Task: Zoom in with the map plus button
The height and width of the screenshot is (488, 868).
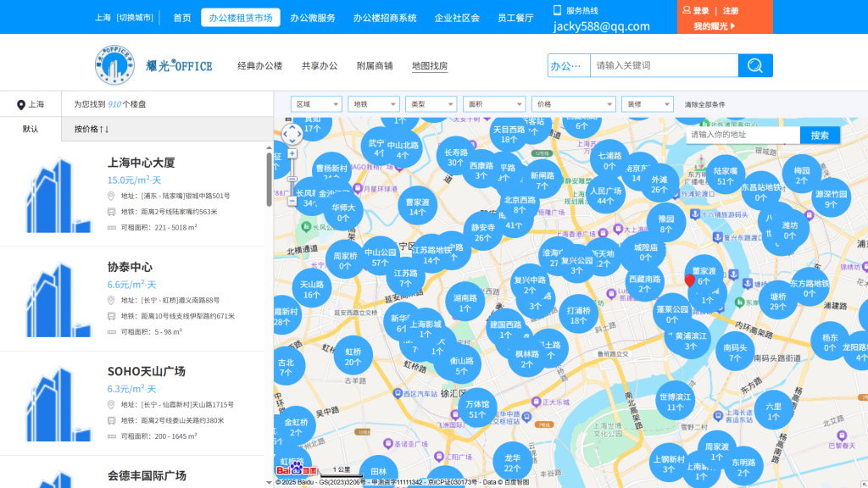Action: pyautogui.click(x=292, y=154)
